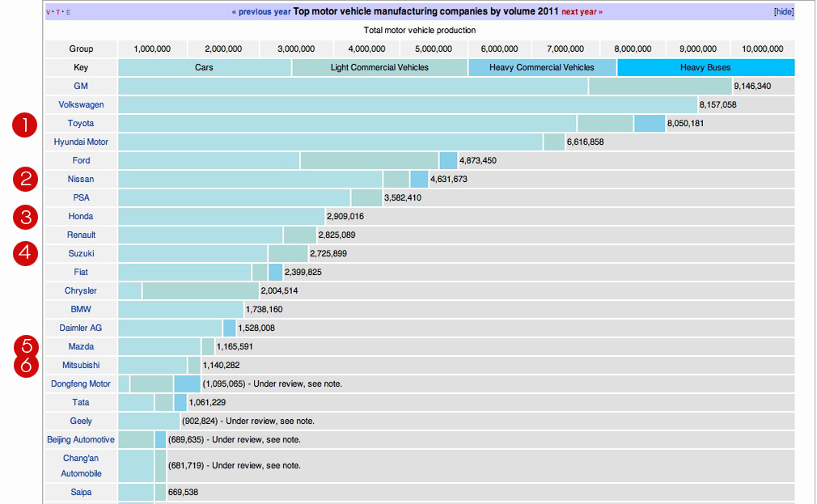
Task: Go to next year link
Action: (582, 12)
